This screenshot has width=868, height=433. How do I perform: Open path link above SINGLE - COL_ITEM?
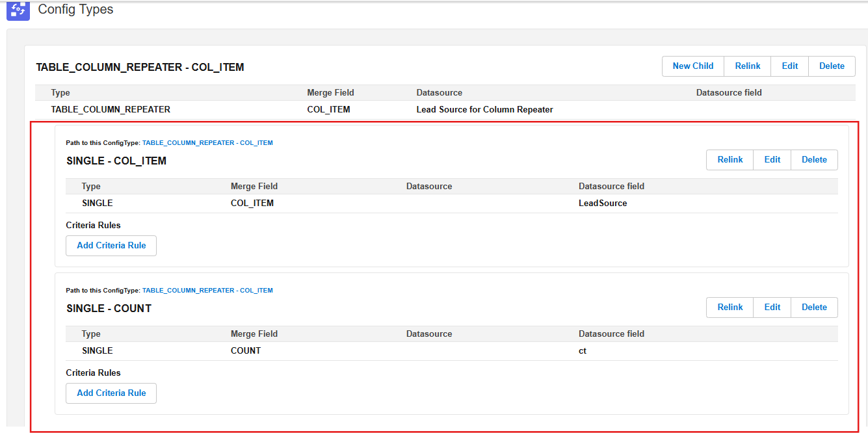(x=207, y=143)
